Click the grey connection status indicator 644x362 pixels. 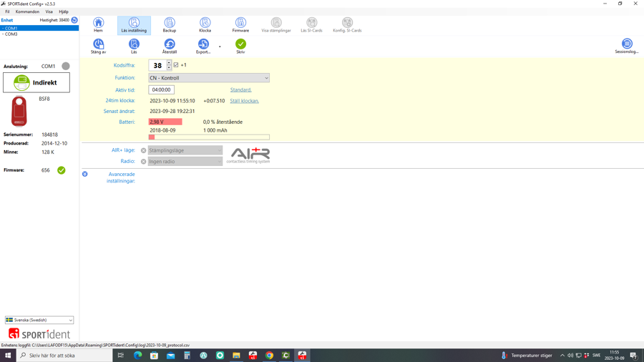tap(66, 66)
